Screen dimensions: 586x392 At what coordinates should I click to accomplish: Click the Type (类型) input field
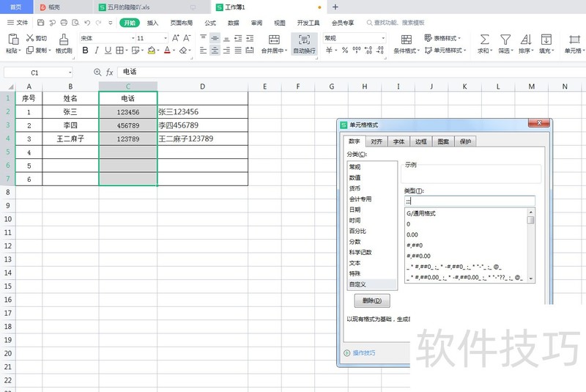470,201
